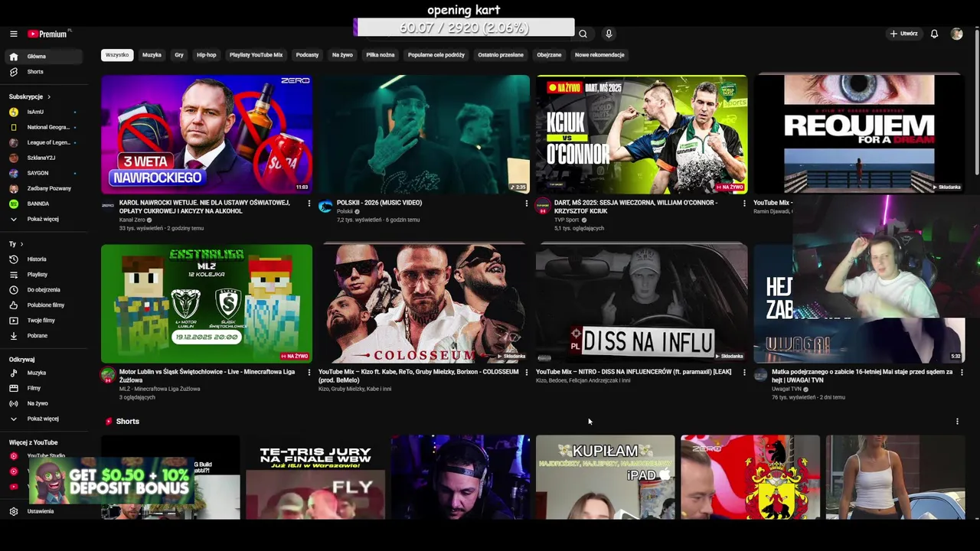Activate voice search microphone
The height and width of the screenshot is (551, 980).
click(x=609, y=34)
